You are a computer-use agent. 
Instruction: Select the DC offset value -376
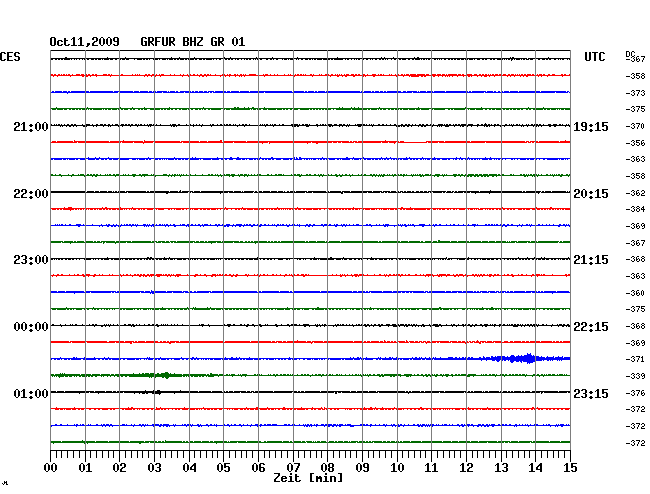635,393
